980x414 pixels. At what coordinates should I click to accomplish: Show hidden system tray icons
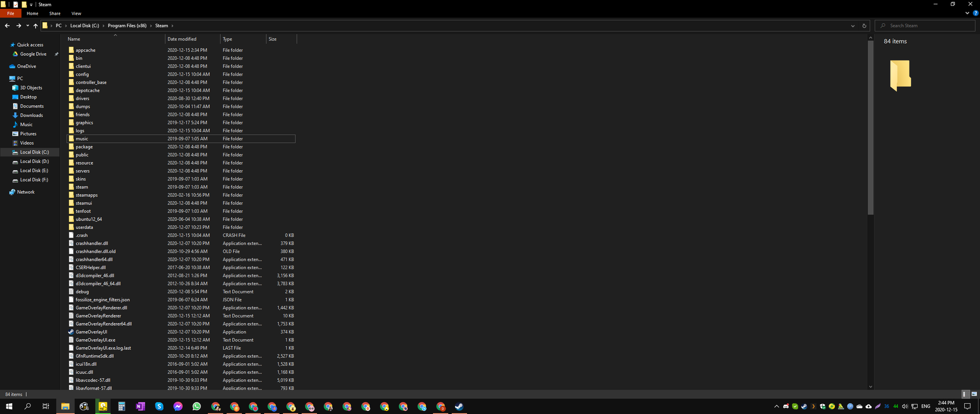(776, 406)
